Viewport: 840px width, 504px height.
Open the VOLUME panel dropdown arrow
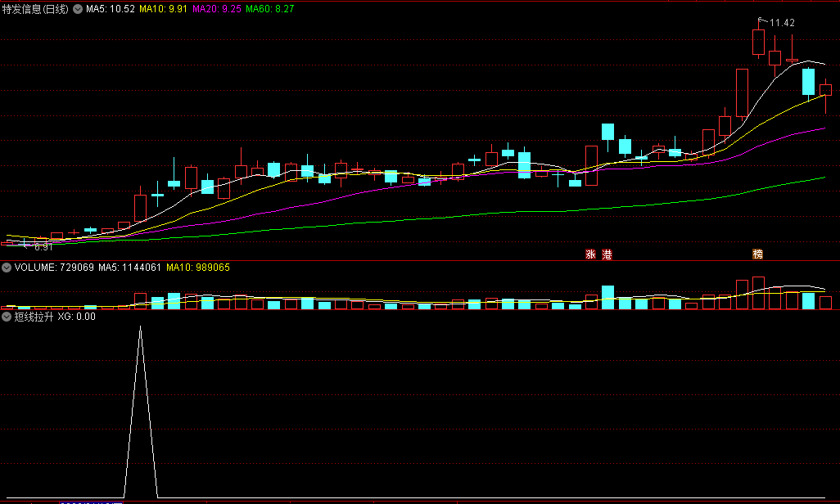tap(7, 268)
